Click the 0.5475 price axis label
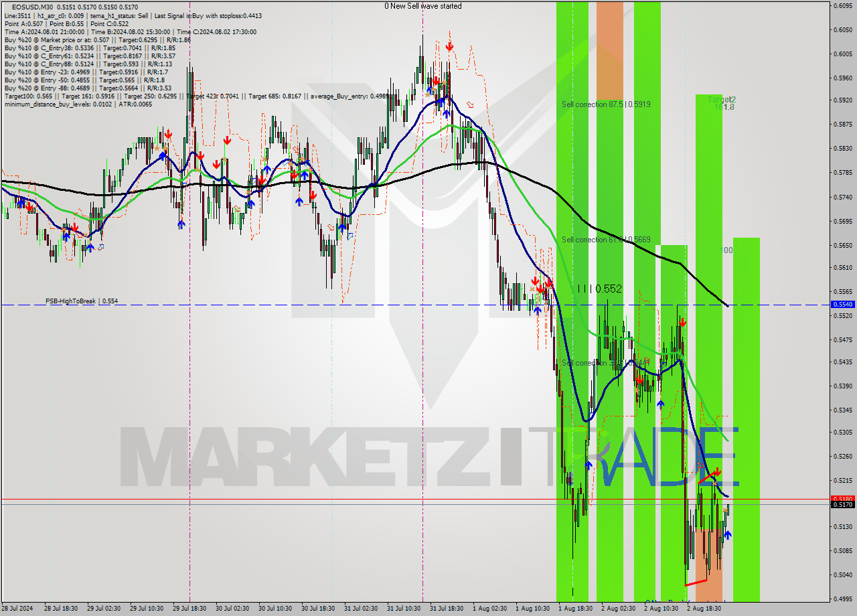Viewport: 857px width, 616px height. 842,340
